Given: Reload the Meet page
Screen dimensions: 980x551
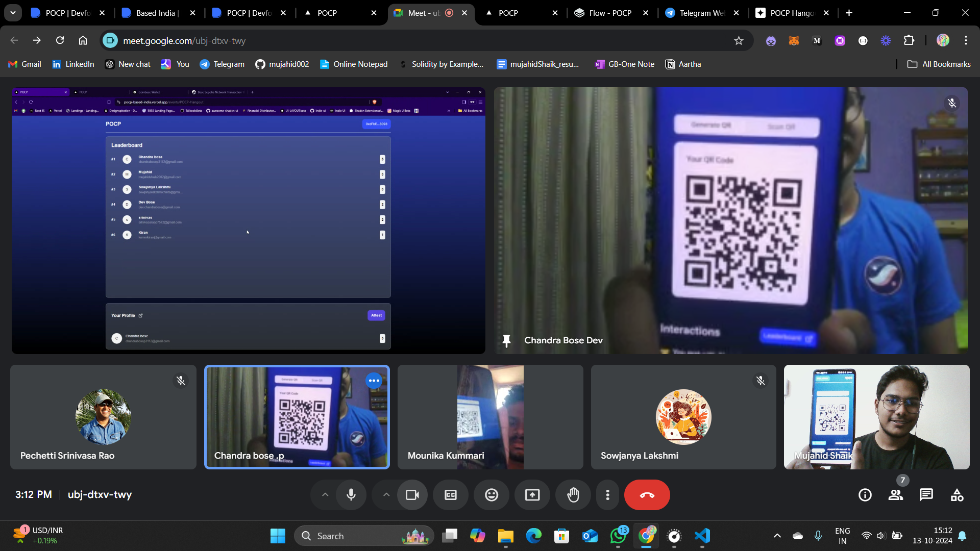Looking at the screenshot, I should (60, 40).
